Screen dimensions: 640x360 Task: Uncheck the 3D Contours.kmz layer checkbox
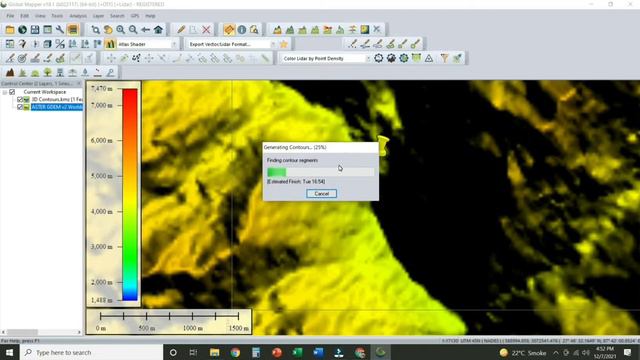click(x=20, y=99)
